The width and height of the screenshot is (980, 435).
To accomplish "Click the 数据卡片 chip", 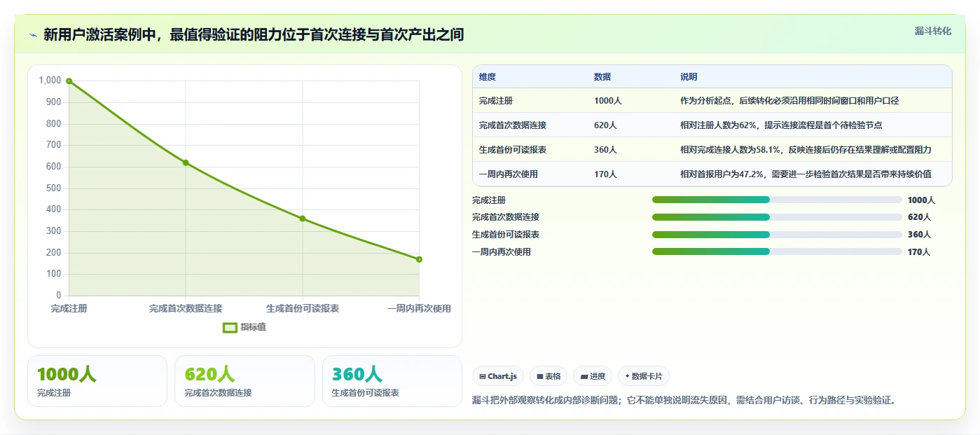I will [644, 376].
